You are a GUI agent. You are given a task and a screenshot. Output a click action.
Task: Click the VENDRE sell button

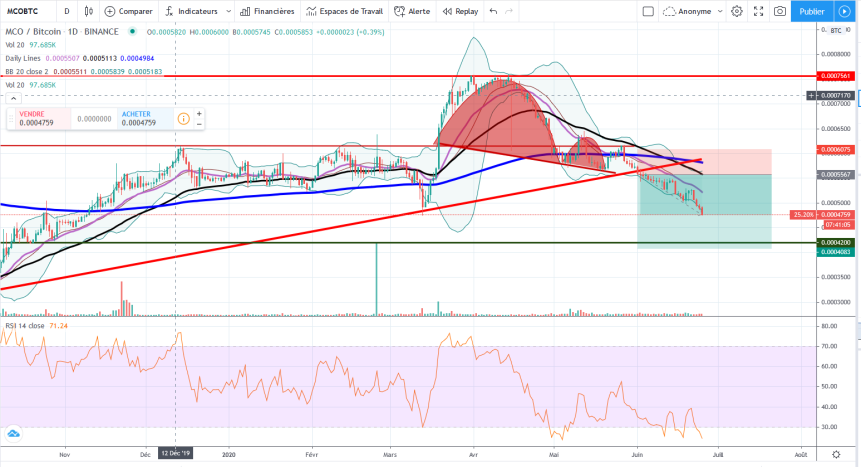(x=43, y=119)
